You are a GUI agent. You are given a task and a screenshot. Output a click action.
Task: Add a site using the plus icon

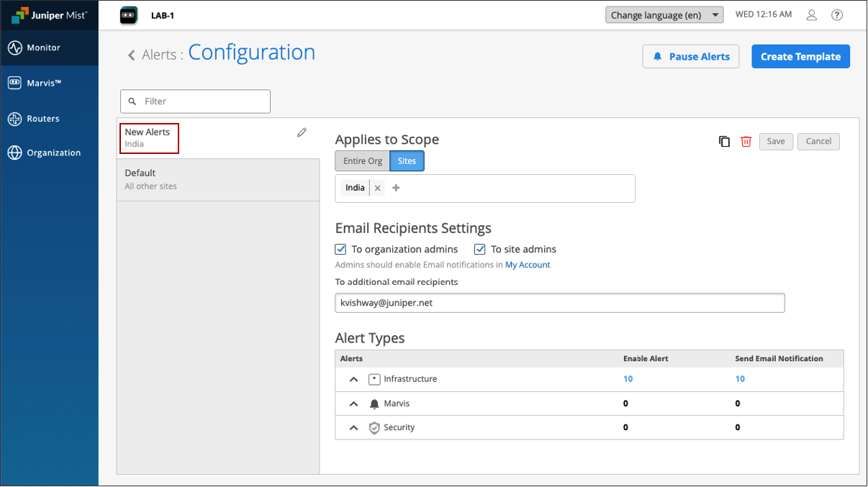coord(396,188)
